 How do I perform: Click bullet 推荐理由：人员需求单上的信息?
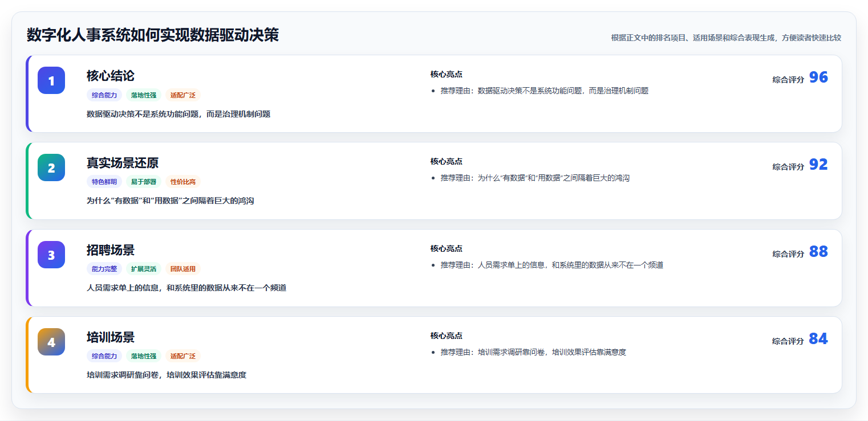[552, 265]
